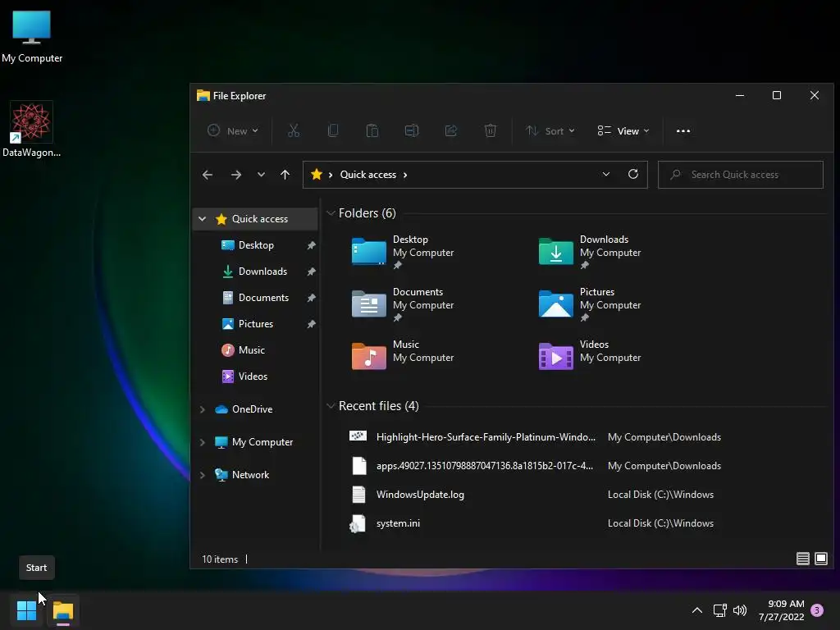Go forward with the right arrow

(235, 175)
